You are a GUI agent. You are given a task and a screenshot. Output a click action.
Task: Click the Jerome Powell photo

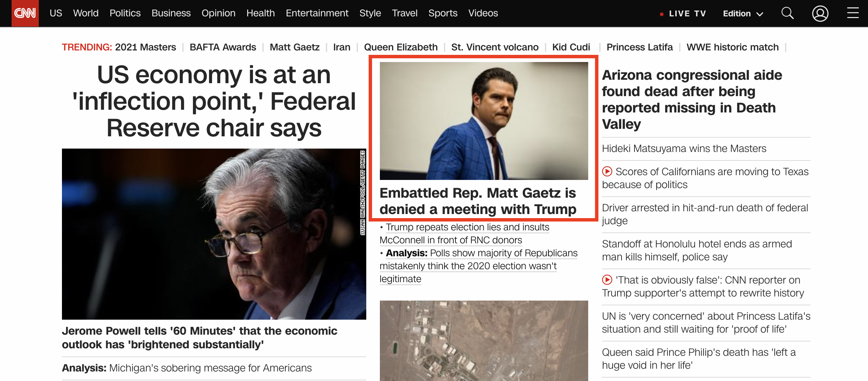click(214, 234)
